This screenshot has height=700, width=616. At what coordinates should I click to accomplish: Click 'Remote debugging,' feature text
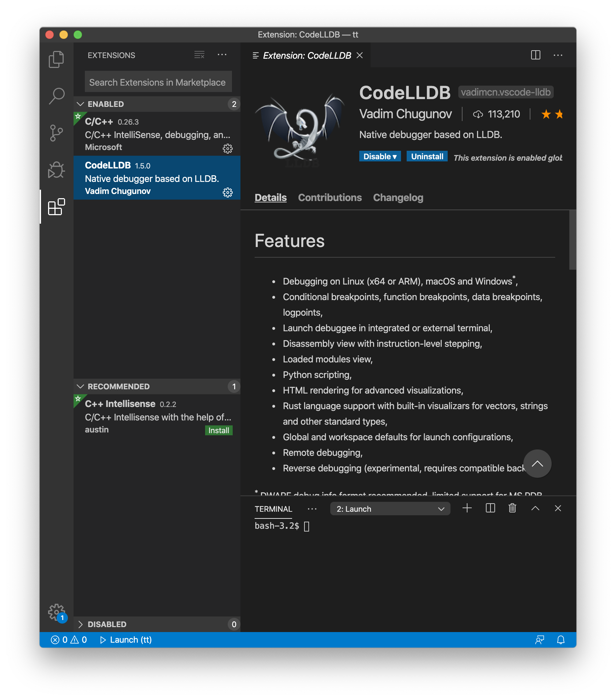322,453
